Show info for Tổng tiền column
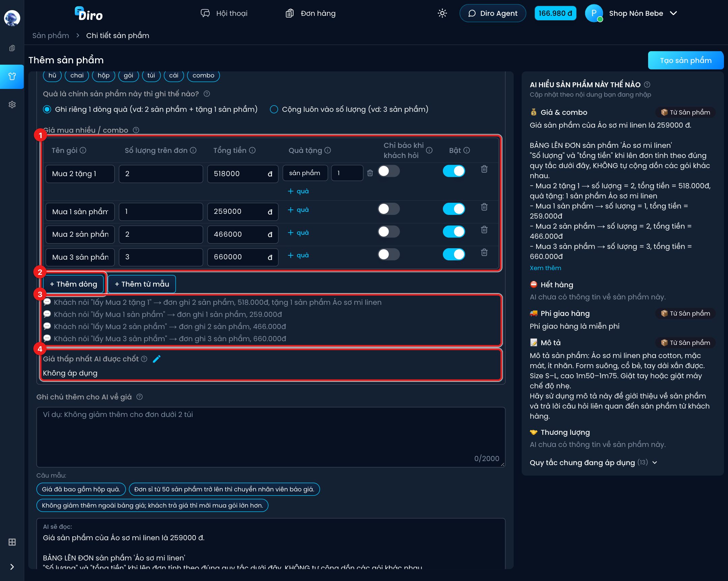Image resolution: width=728 pixels, height=581 pixels. pos(252,150)
